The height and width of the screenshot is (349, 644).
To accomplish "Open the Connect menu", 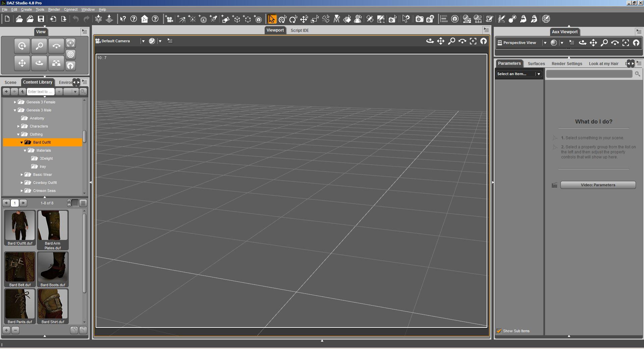I will pos(71,9).
